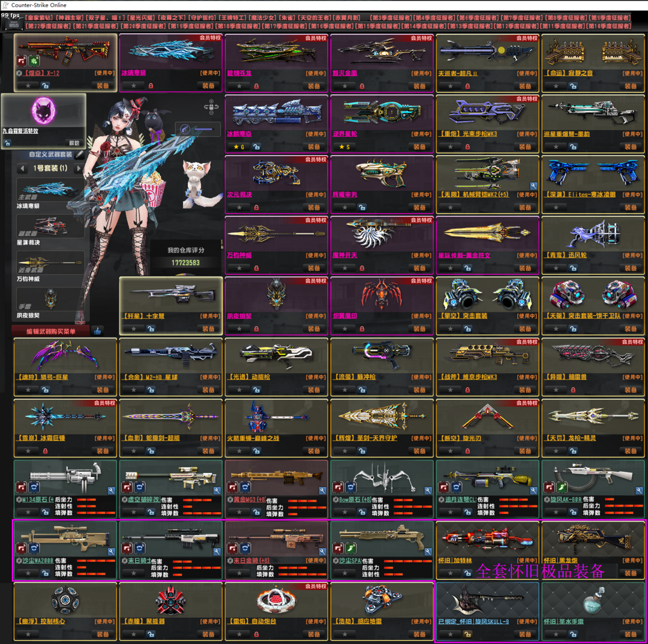Equip 【天罚】龙枪-精灵 with its 装备 button
The height and width of the screenshot is (644, 648).
click(x=631, y=451)
